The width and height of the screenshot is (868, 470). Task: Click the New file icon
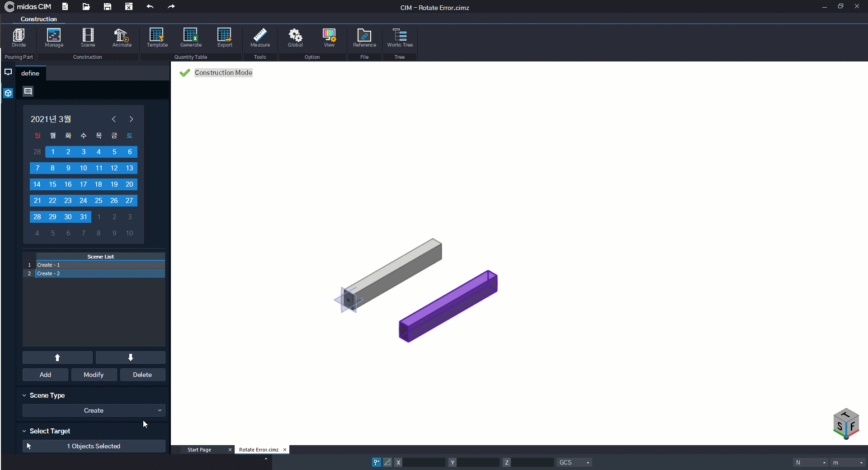point(65,6)
